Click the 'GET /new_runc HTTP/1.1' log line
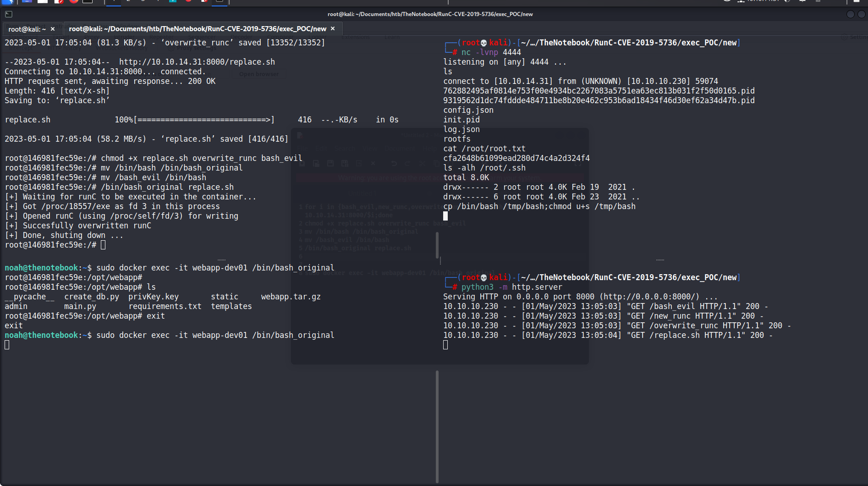The width and height of the screenshot is (868, 486). (604, 316)
